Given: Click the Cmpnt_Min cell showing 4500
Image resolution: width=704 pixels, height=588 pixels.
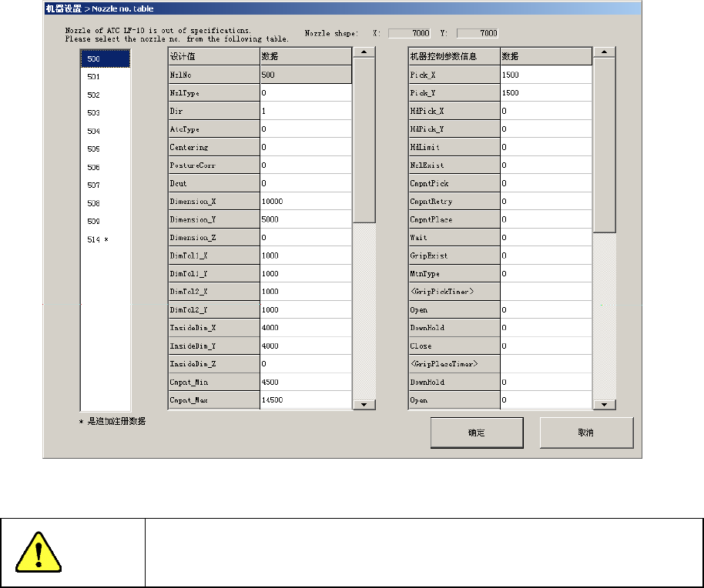Looking at the screenshot, I should [x=306, y=383].
